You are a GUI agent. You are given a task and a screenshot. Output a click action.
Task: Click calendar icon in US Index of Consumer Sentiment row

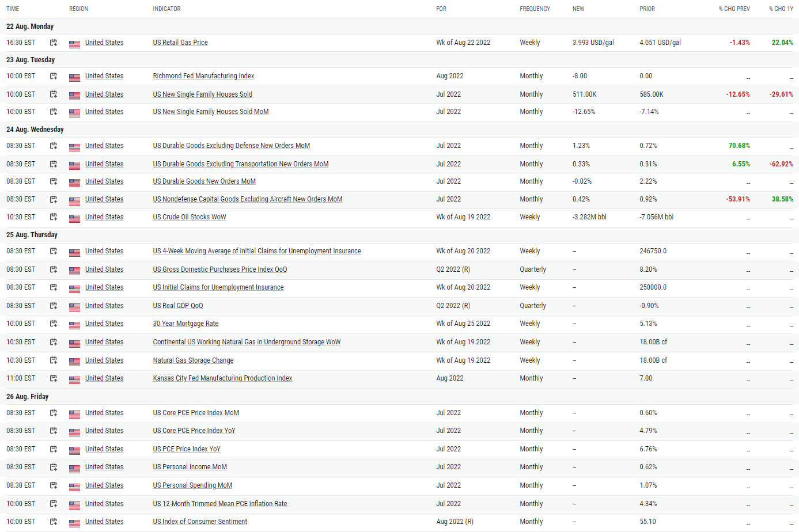54,522
